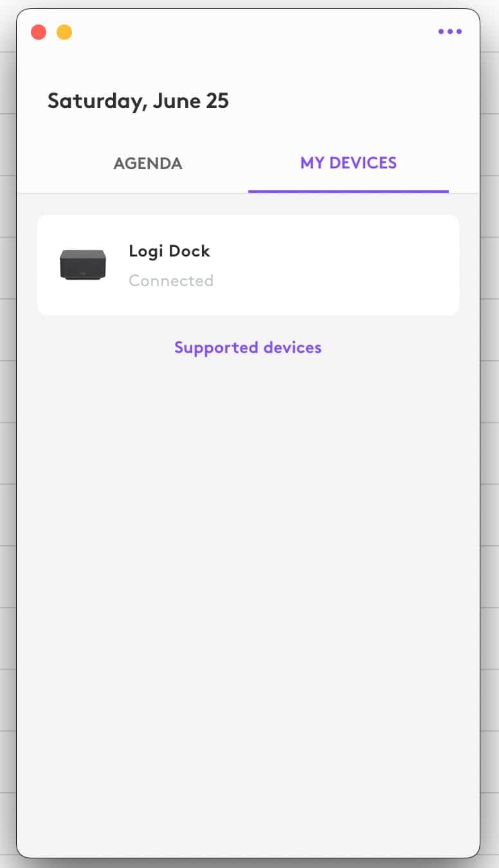Click the white space right of Logi Dock
Viewport: 499px width, 868px height.
[334, 265]
